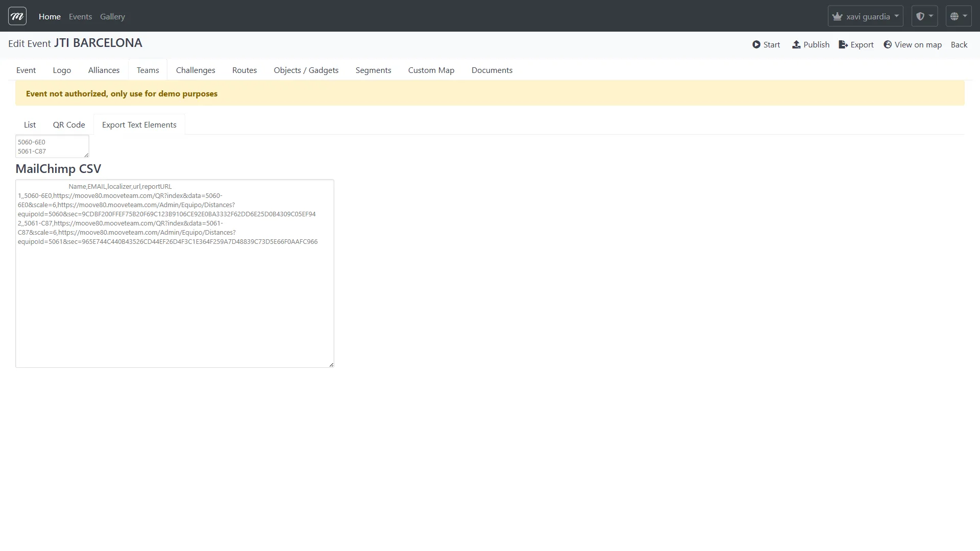
Task: Click the globe icon next to View on map
Action: click(x=887, y=44)
